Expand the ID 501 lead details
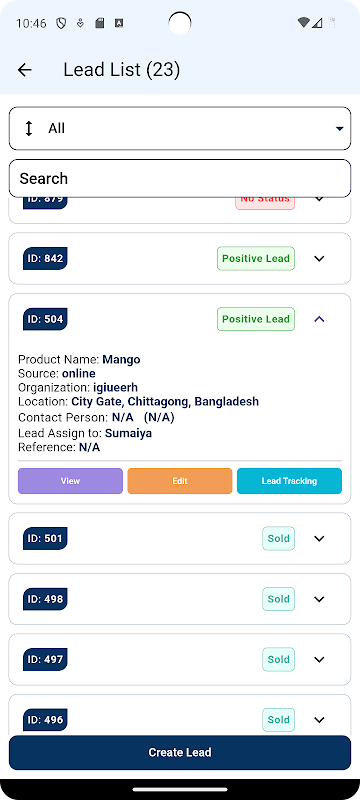The height and width of the screenshot is (800, 360). 319,538
